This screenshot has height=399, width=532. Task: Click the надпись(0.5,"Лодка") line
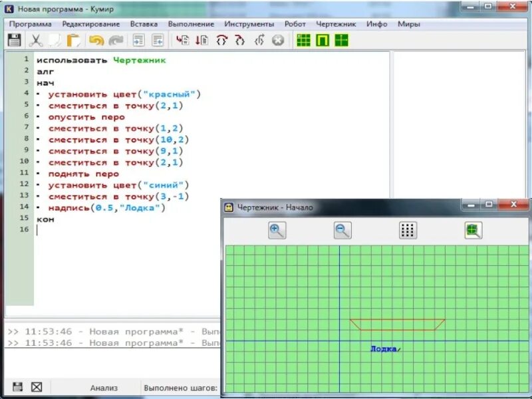(x=106, y=207)
